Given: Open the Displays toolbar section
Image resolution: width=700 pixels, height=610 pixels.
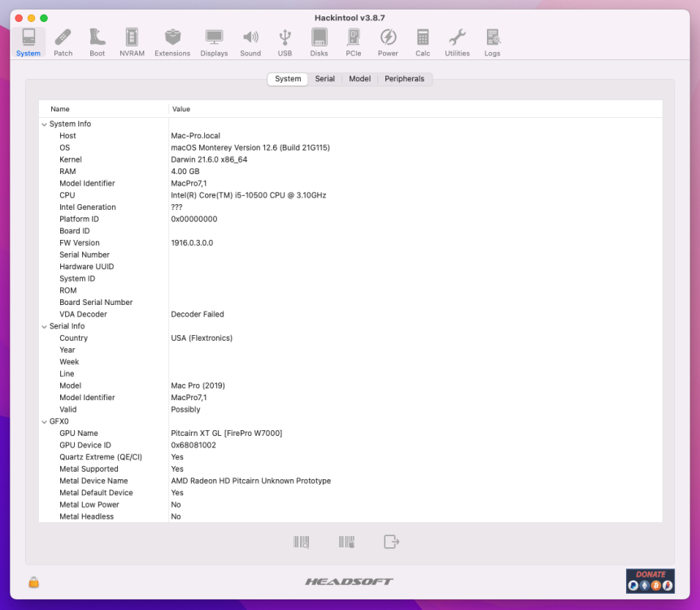Looking at the screenshot, I should 214,43.
